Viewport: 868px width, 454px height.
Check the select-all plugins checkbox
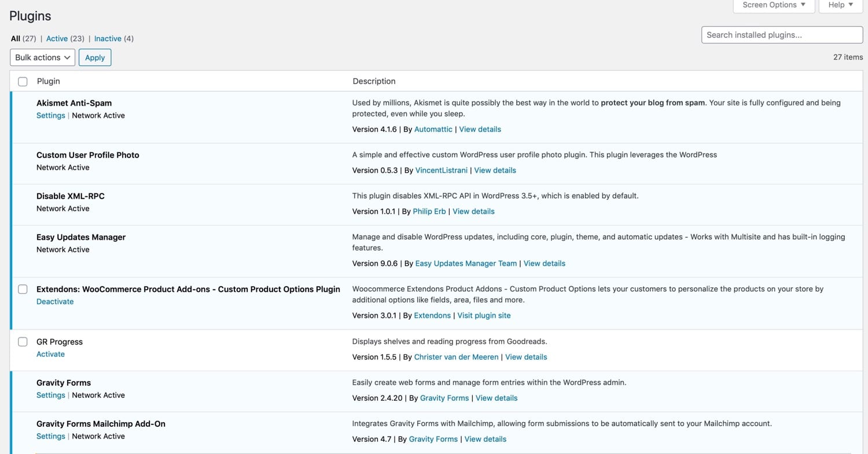[23, 82]
